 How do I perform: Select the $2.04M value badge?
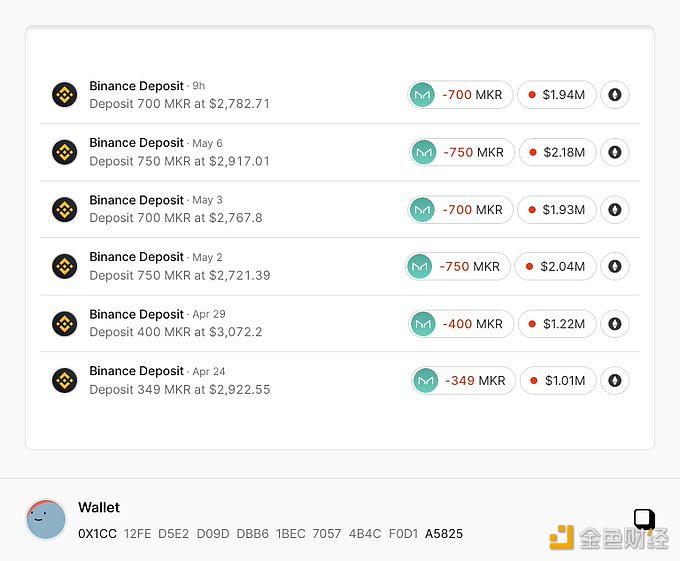coord(556,267)
